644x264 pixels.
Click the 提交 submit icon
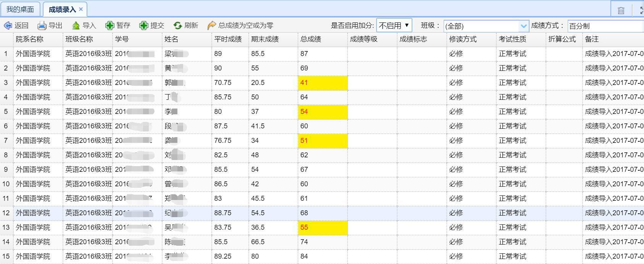pos(143,26)
